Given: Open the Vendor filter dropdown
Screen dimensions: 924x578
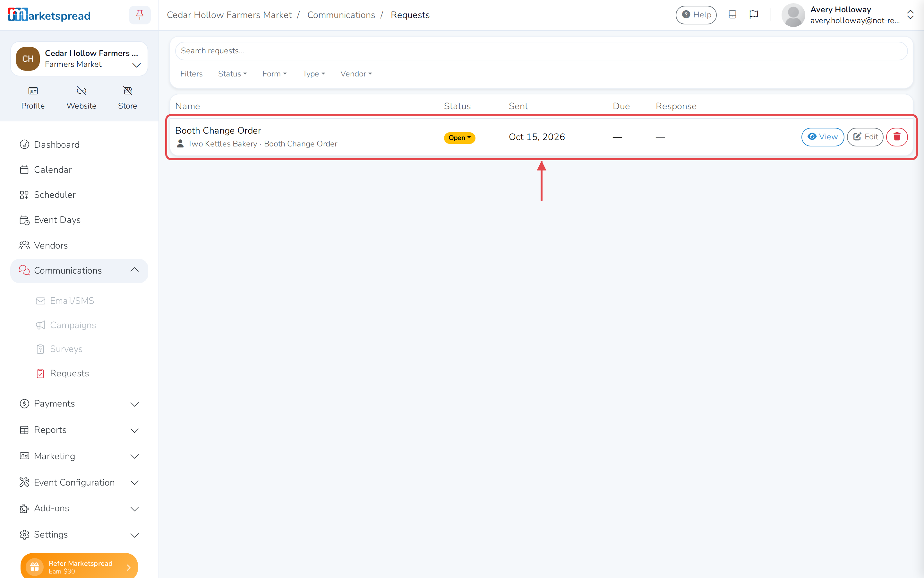Looking at the screenshot, I should 356,74.
